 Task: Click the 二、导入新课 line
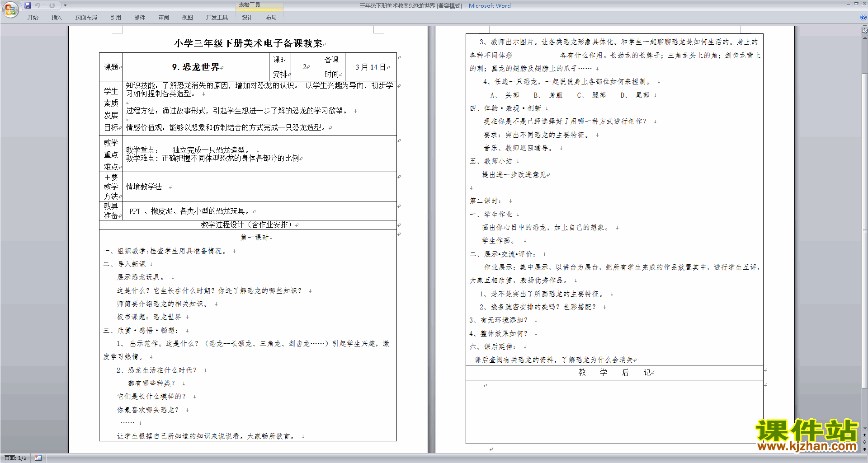coord(124,264)
